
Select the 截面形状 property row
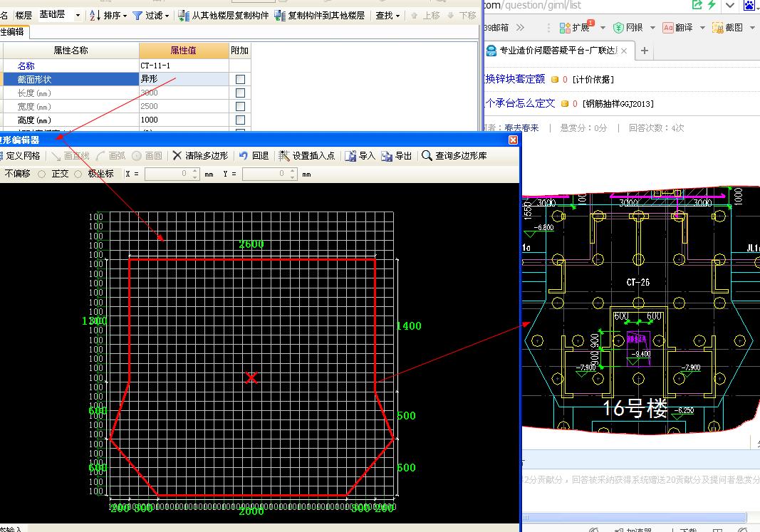click(x=71, y=79)
